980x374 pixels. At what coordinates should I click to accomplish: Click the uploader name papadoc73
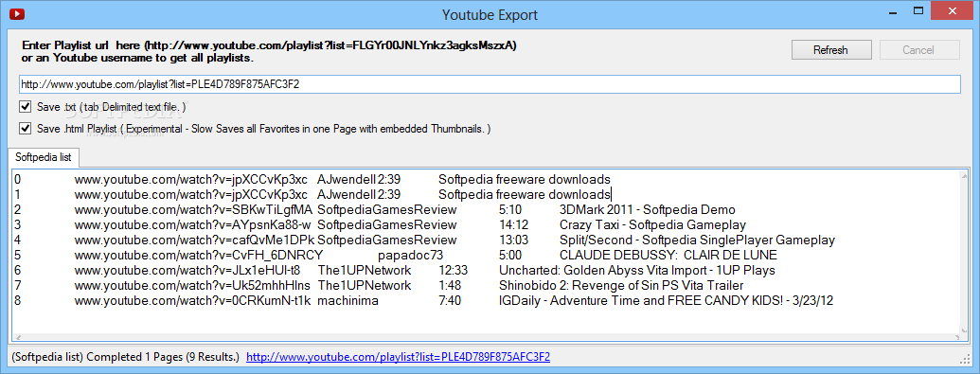pyautogui.click(x=411, y=255)
